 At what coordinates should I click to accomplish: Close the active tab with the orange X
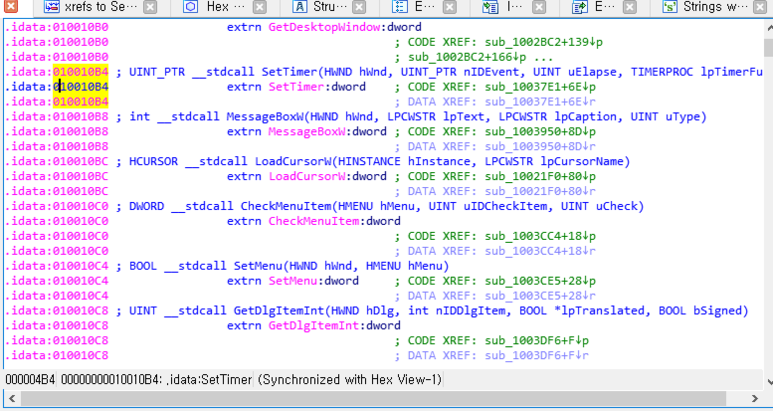10,6
